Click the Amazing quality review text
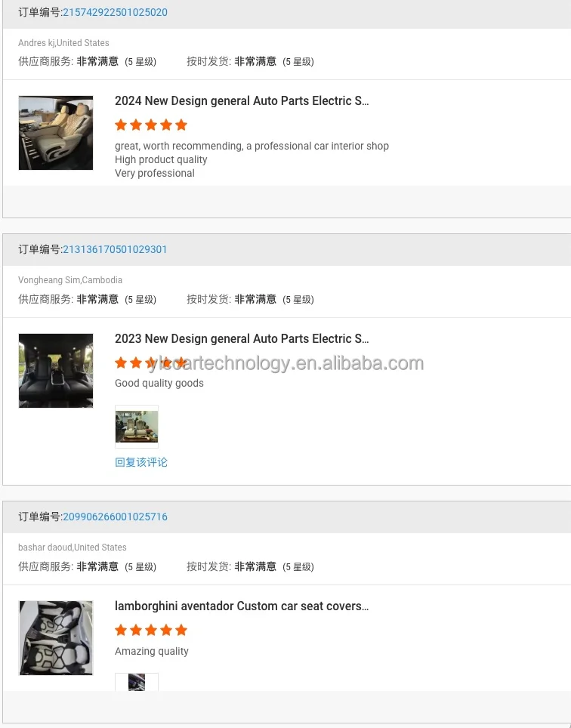Screen dimensions: 571x728 152,651
